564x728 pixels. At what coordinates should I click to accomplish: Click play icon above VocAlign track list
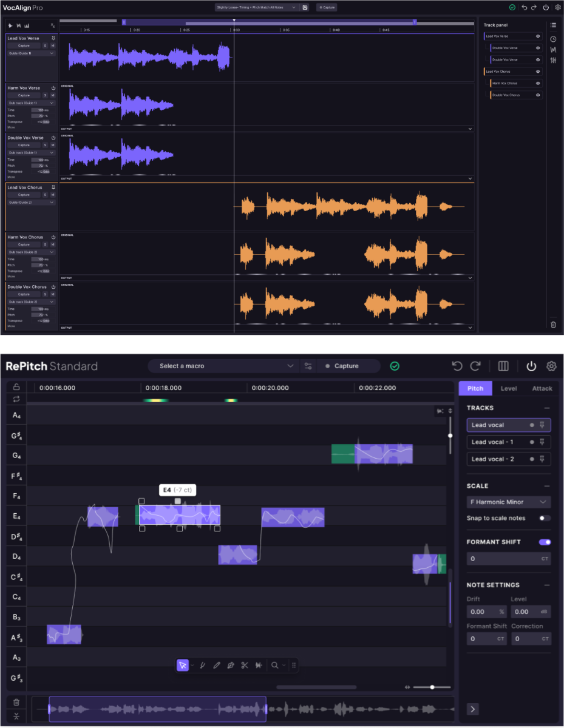click(x=10, y=25)
